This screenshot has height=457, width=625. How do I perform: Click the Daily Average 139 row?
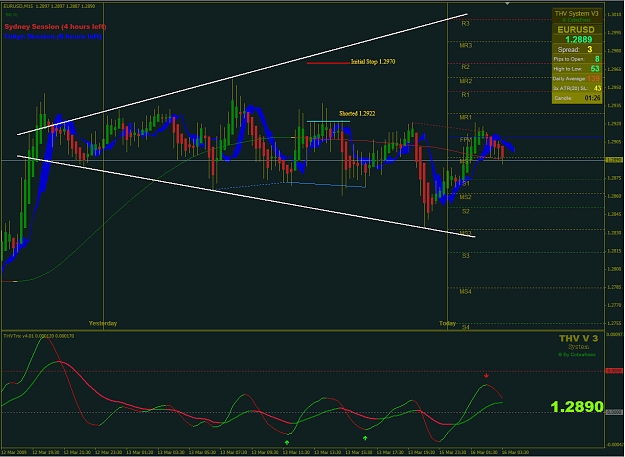pos(577,78)
